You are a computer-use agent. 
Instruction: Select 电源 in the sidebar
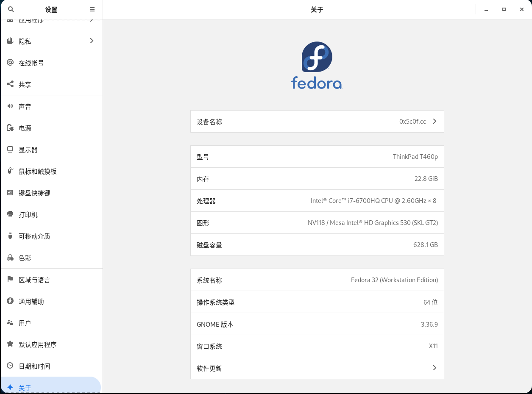(51, 128)
